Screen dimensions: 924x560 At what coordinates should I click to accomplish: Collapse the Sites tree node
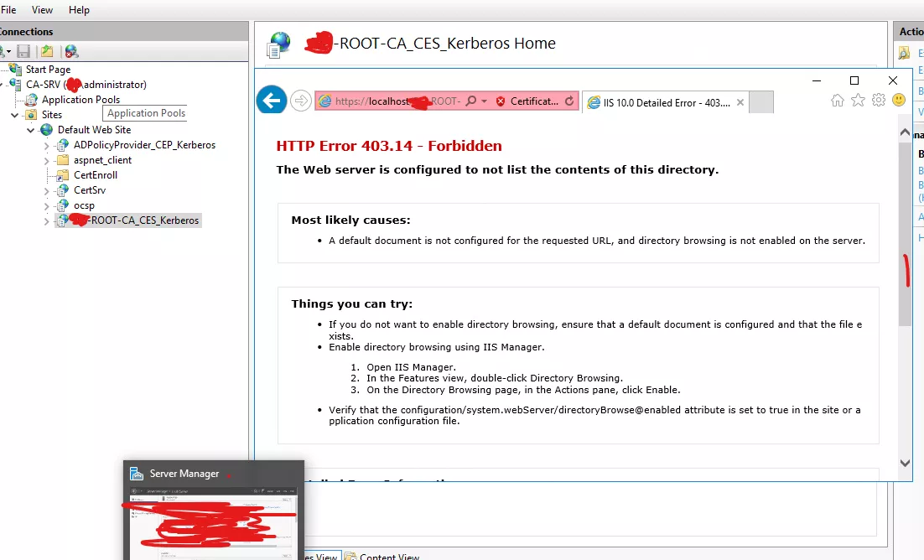(x=15, y=115)
